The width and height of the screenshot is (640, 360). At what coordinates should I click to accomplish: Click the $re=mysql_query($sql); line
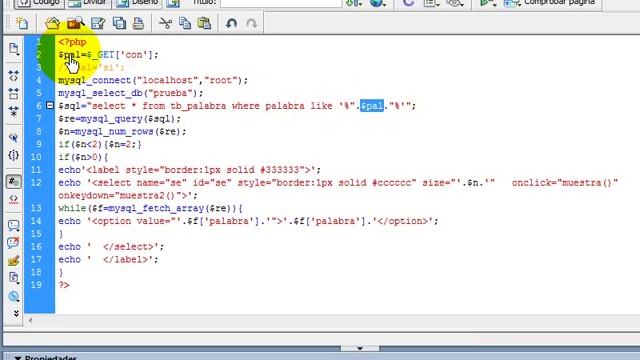120,119
